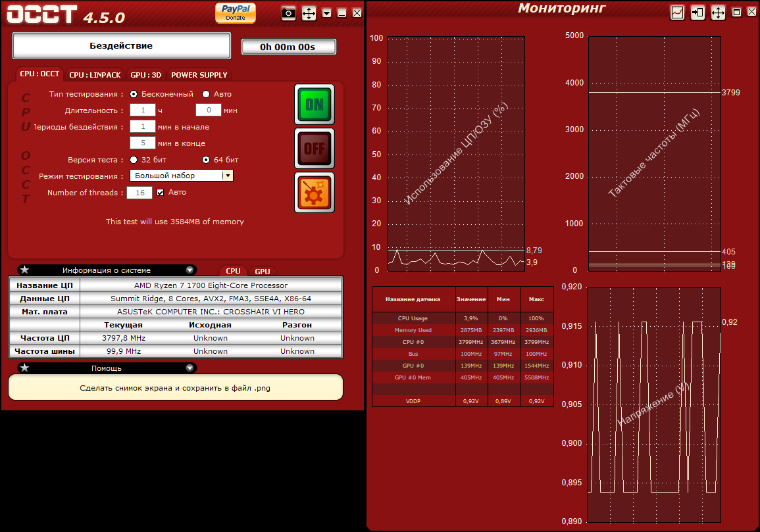Open test settings with the orange gear icon
This screenshot has height=532, width=760.
point(315,193)
